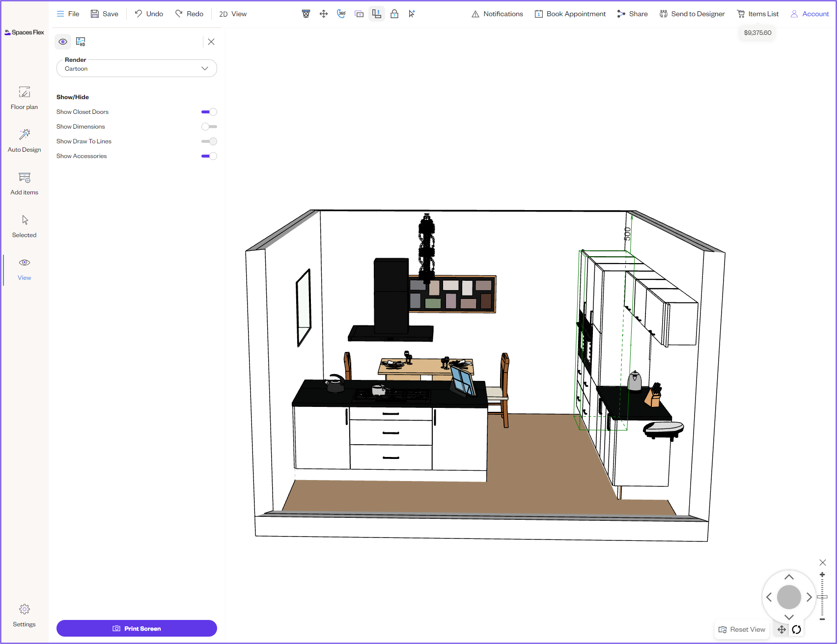Image resolution: width=837 pixels, height=644 pixels.
Task: Select the 360 degree view icon
Action: [x=341, y=14]
